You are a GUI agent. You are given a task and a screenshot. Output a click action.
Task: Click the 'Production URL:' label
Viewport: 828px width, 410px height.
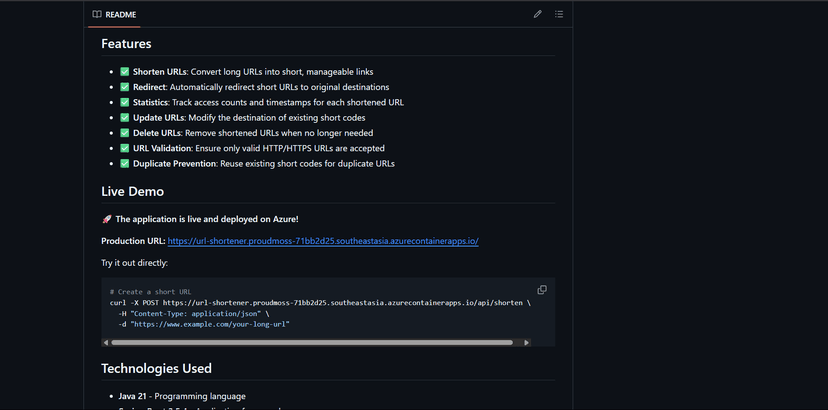point(133,241)
